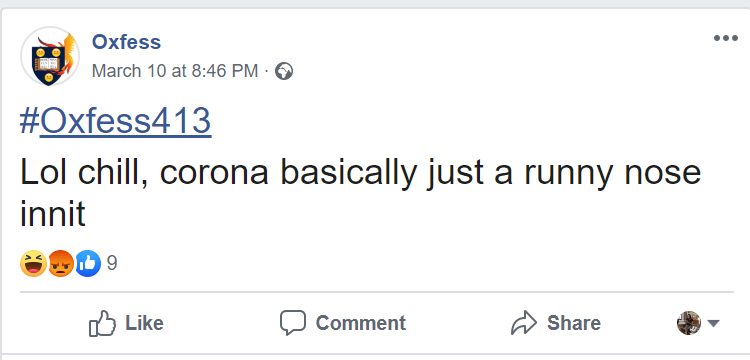This screenshot has width=750, height=360.
Task: Click the globe public audience icon
Action: pos(284,71)
